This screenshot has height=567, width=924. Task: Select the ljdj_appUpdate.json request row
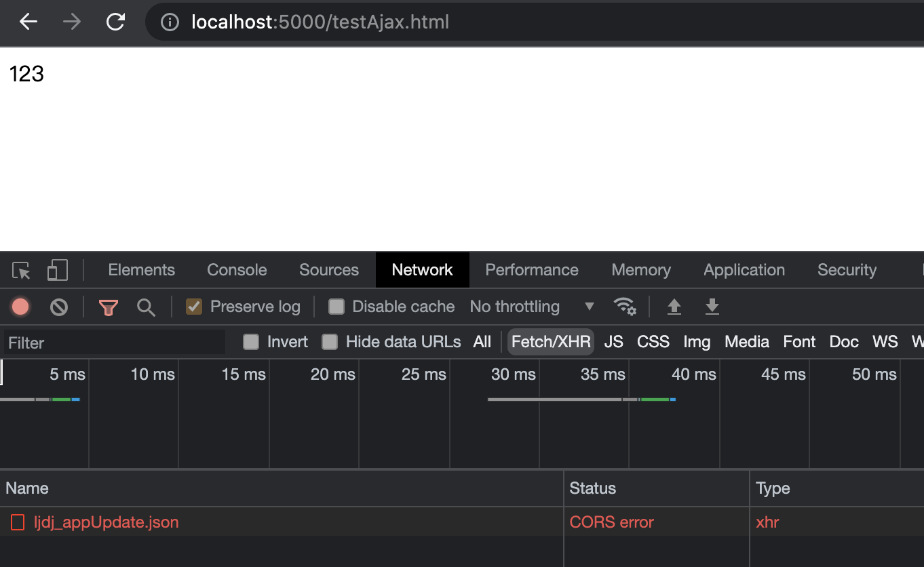coord(462,522)
